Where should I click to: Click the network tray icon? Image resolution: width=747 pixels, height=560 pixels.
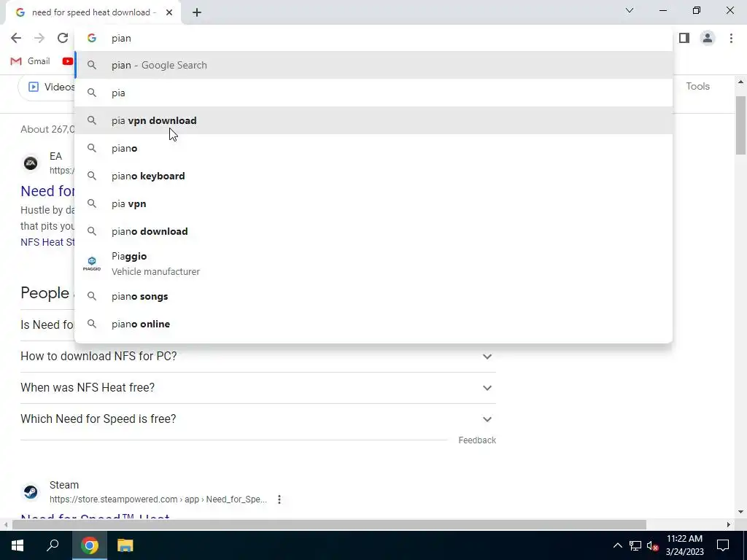[x=635, y=545]
